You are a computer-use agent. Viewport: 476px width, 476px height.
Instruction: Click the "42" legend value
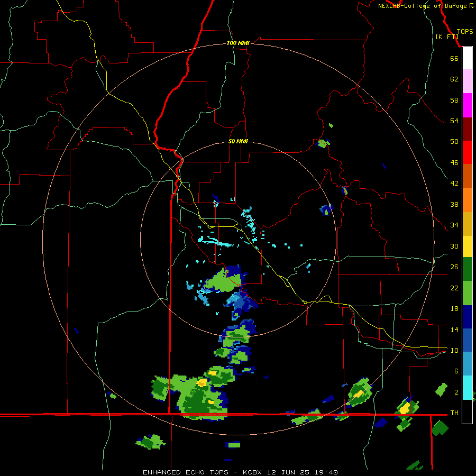(x=454, y=183)
